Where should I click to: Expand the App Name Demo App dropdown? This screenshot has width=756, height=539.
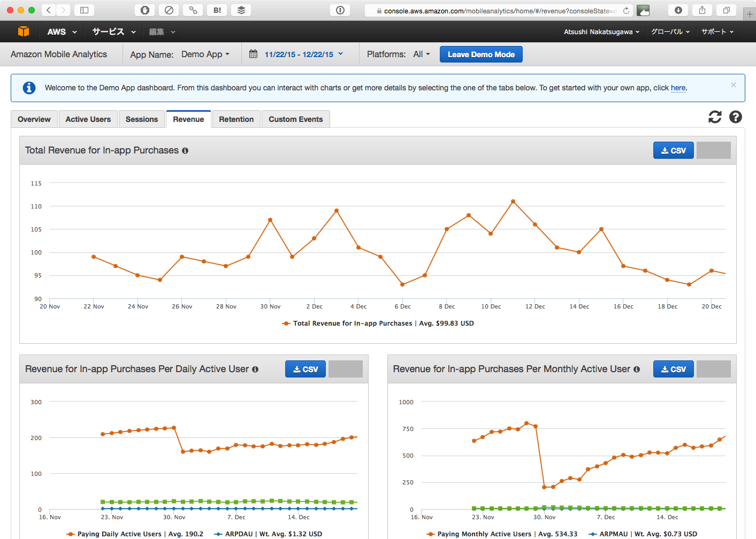point(205,55)
